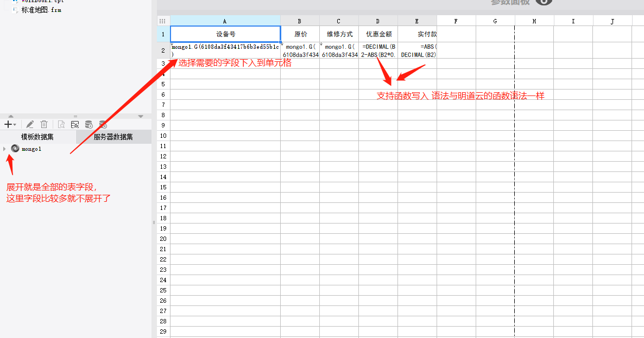The image size is (644, 338).
Task: Select cell E2 with the =ABS formula
Action: click(x=417, y=50)
